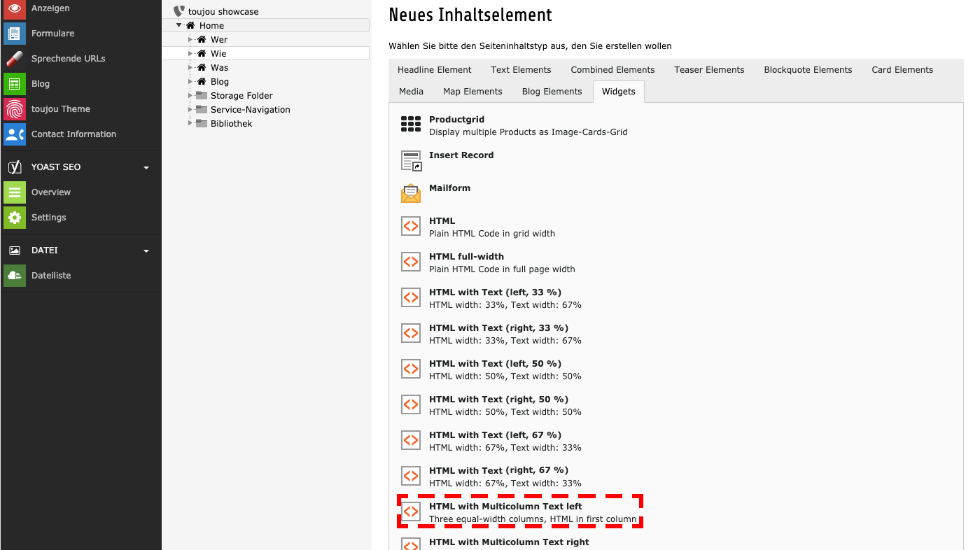Choose the HTML full-width element

click(x=466, y=257)
